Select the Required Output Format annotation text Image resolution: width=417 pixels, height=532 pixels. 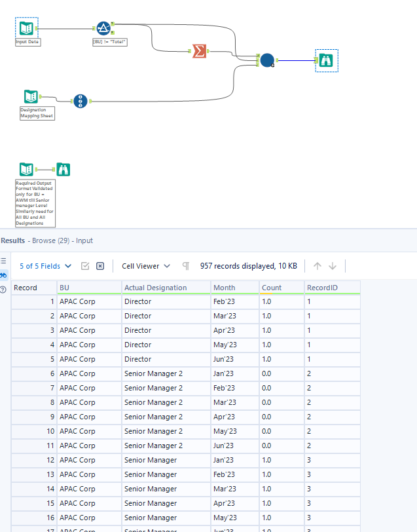pos(35,203)
